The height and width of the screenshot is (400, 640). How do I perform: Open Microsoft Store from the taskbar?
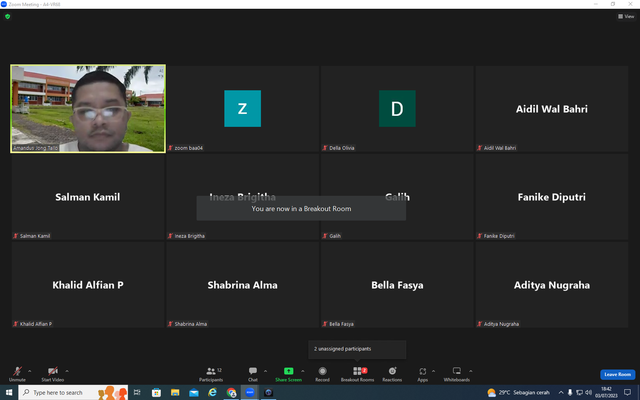pos(156,393)
